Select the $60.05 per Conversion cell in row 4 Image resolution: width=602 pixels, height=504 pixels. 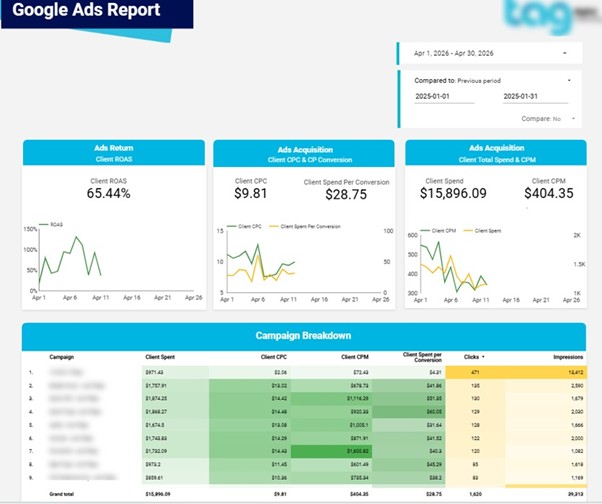pos(408,412)
